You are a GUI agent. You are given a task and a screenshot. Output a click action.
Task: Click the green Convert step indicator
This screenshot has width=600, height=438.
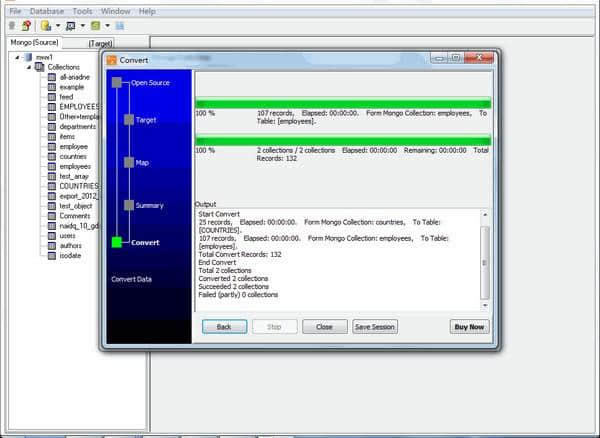coord(117,242)
